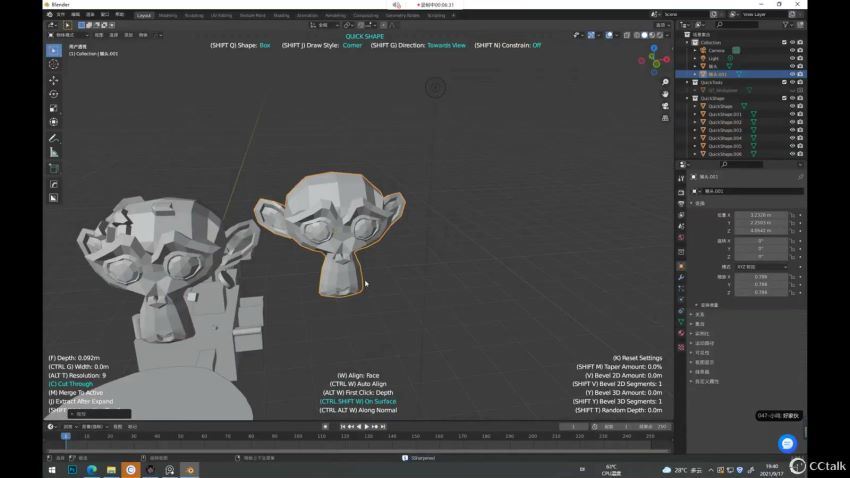Hide the Camera object with its eye icon
This screenshot has width=850, height=478.
(x=792, y=50)
